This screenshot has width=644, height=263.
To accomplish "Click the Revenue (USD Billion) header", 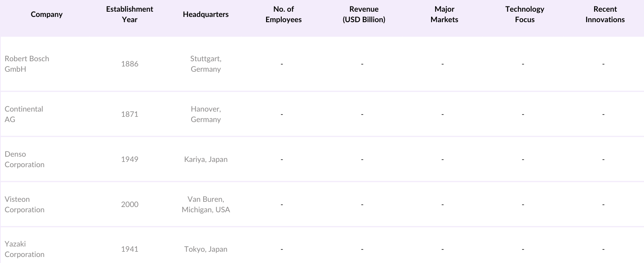I will coord(364,14).
